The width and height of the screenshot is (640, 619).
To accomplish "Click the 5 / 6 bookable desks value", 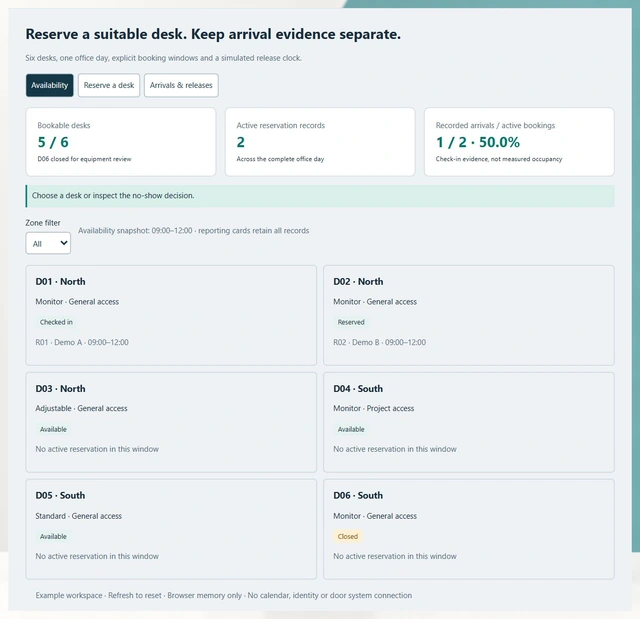I will pyautogui.click(x=53, y=142).
